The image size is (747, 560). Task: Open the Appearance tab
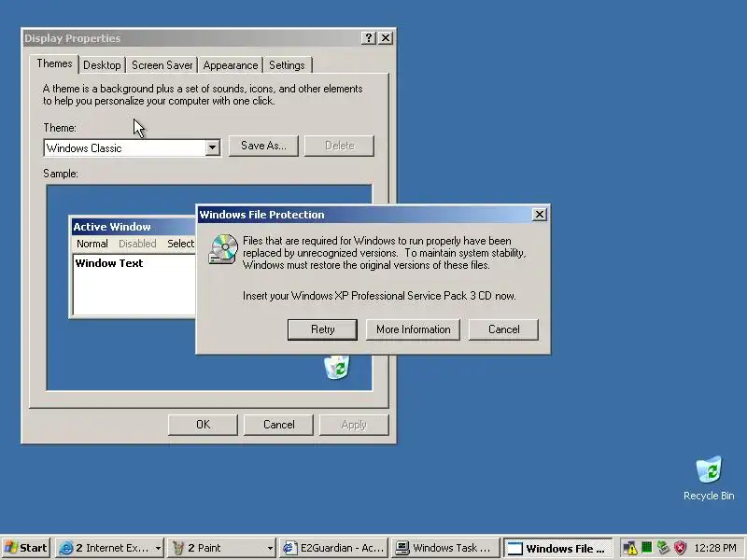pyautogui.click(x=230, y=65)
